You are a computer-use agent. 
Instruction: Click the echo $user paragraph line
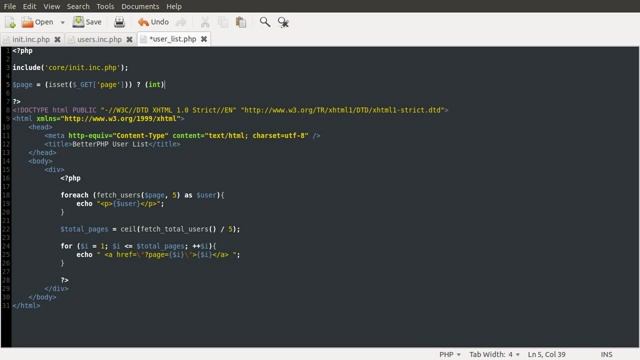(x=120, y=204)
